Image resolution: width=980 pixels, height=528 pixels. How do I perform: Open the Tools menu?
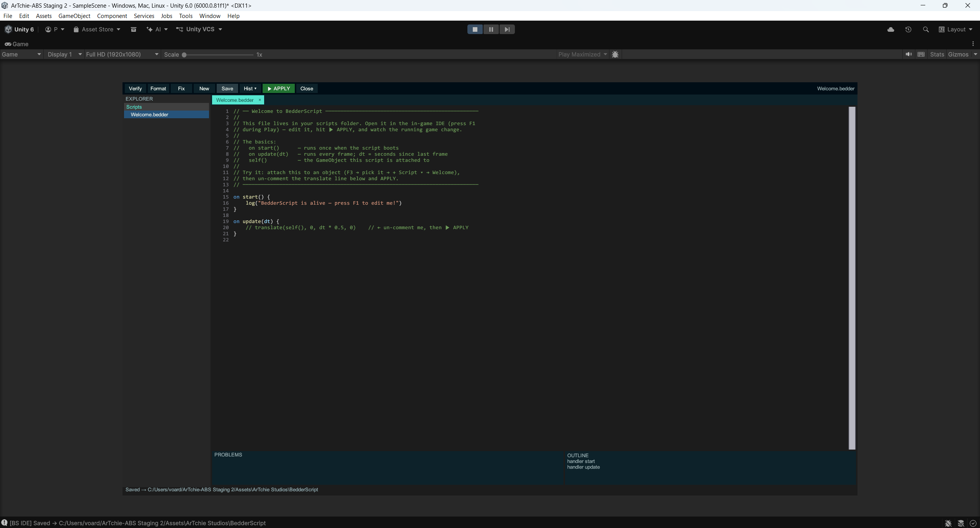click(x=186, y=16)
